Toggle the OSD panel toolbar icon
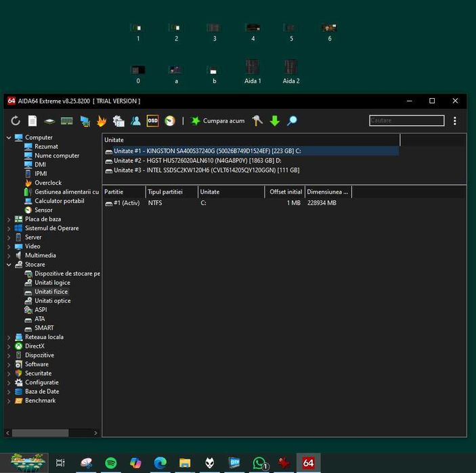 152,120
